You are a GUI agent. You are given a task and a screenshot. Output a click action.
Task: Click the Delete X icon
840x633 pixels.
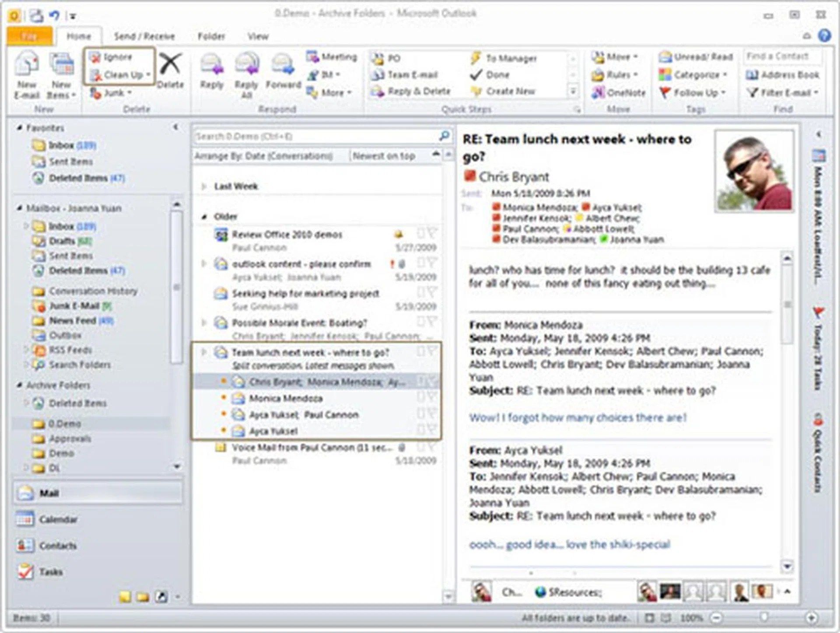tap(170, 64)
